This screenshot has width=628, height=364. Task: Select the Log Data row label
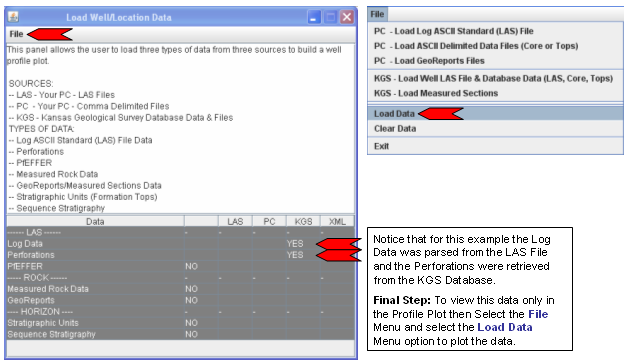(25, 244)
